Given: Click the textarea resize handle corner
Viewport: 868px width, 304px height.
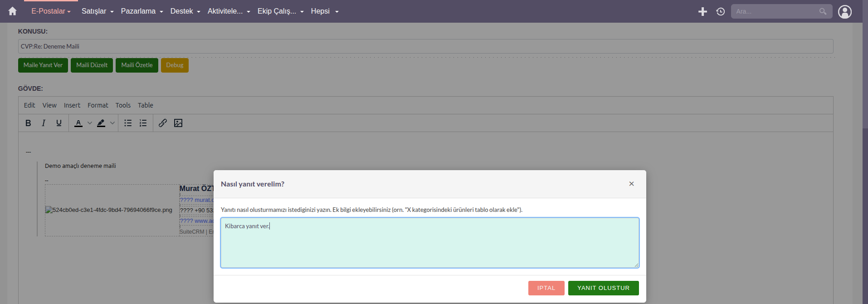Looking at the screenshot, I should coord(636,265).
